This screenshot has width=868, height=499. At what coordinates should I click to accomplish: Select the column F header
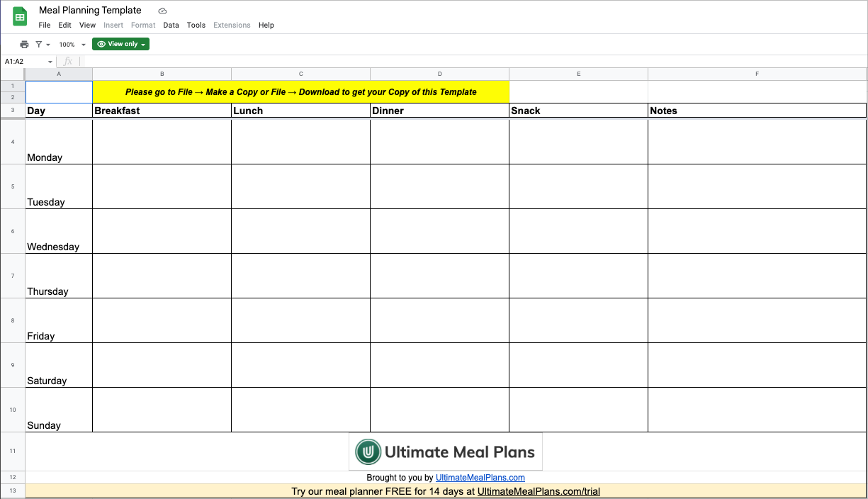click(757, 74)
